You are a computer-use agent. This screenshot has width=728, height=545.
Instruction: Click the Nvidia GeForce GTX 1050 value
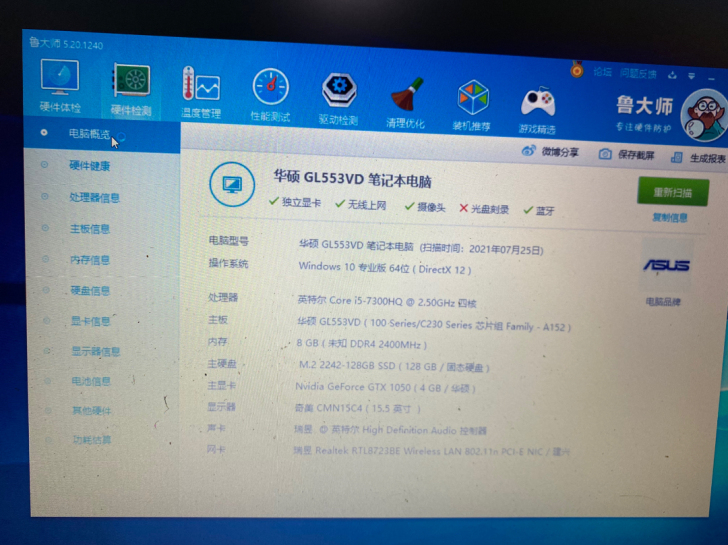click(385, 387)
